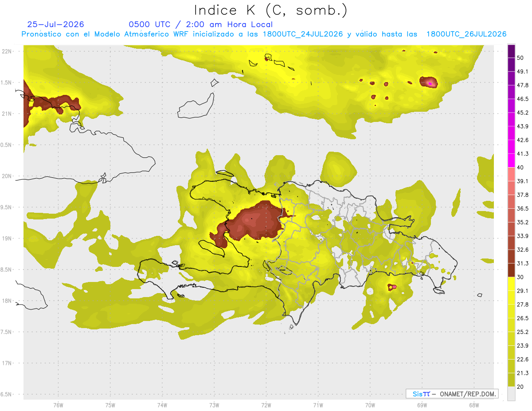This screenshot has height=411, width=532.
Task: Select the '25-Jul-2026' date label
Action: point(55,24)
